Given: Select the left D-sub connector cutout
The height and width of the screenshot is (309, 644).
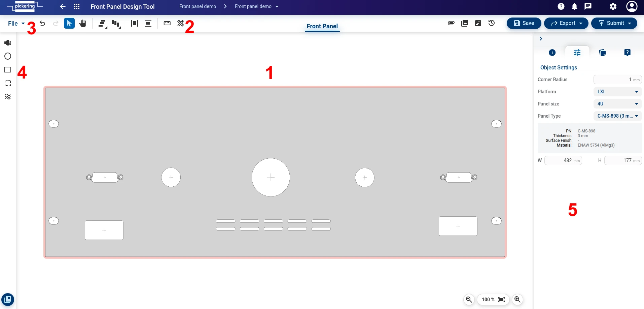Looking at the screenshot, I should click(x=105, y=177).
